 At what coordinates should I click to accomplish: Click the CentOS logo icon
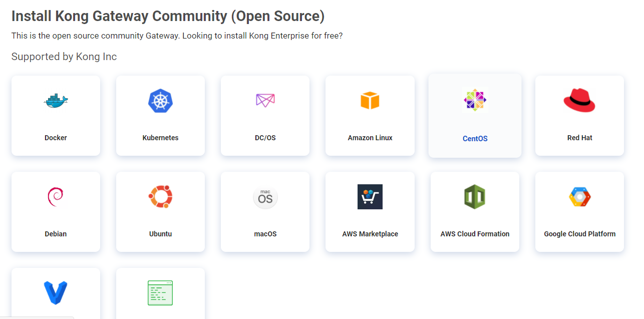(475, 100)
